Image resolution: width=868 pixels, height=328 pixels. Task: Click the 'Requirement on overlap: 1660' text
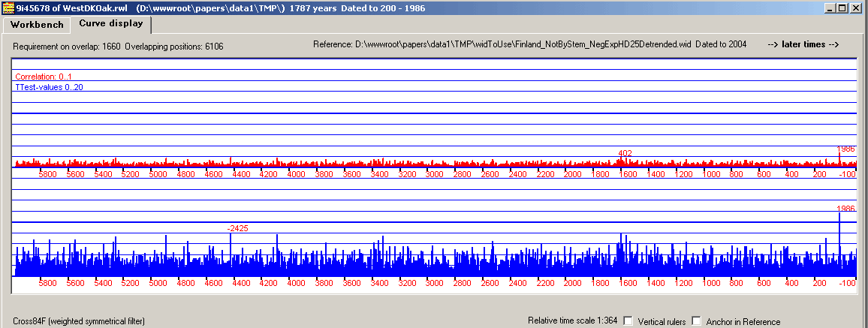(x=66, y=47)
